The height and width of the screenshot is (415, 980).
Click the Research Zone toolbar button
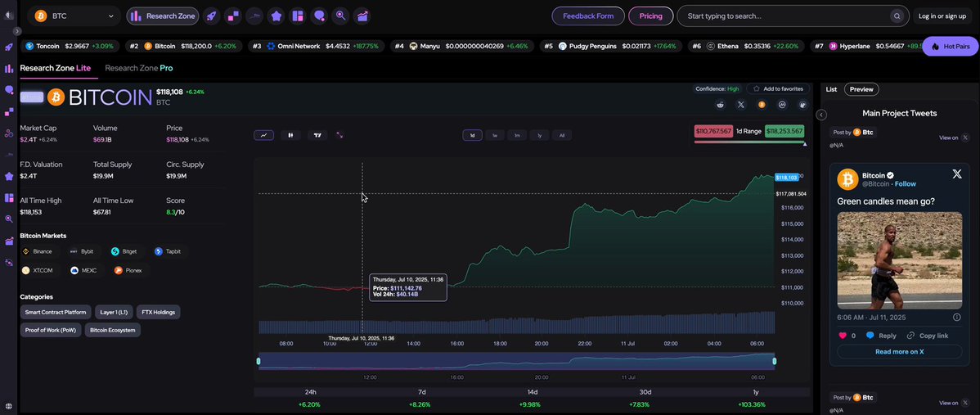pyautogui.click(x=163, y=16)
